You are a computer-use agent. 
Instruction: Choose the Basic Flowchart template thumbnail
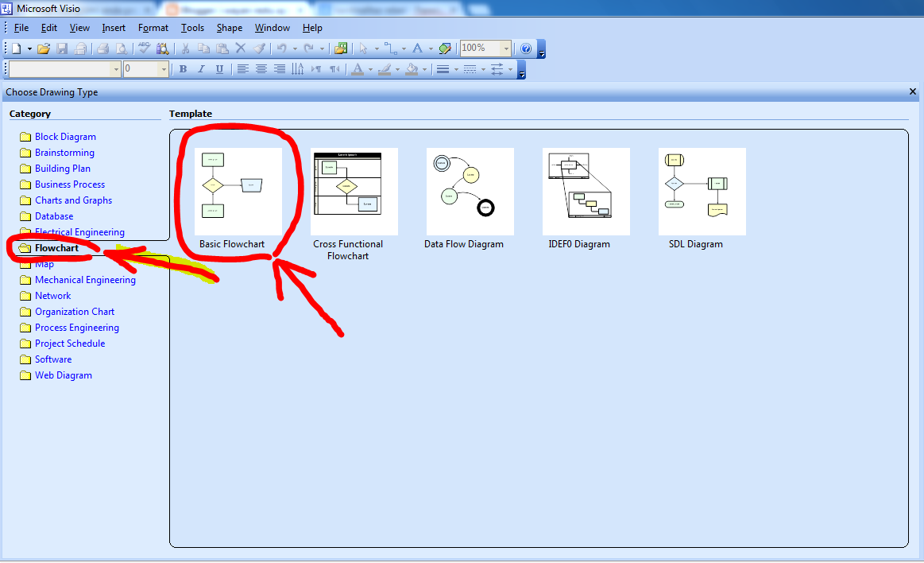[238, 192]
